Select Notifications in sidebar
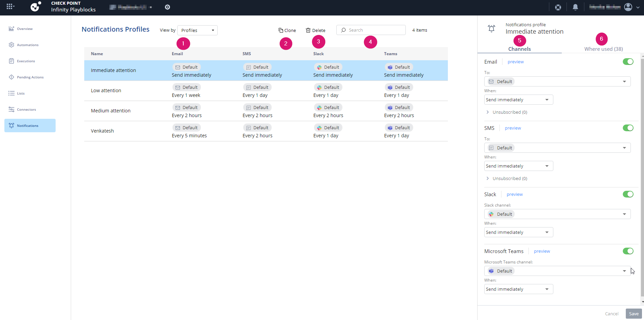 [30, 126]
